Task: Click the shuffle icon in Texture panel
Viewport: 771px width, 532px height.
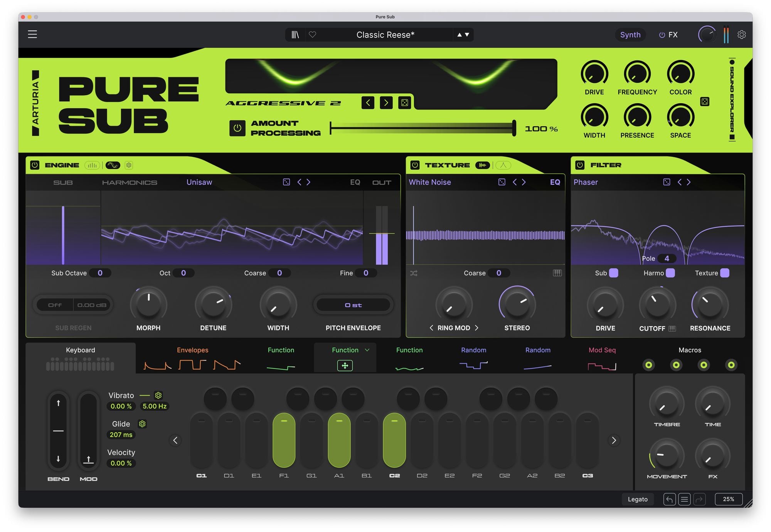Action: [x=414, y=273]
